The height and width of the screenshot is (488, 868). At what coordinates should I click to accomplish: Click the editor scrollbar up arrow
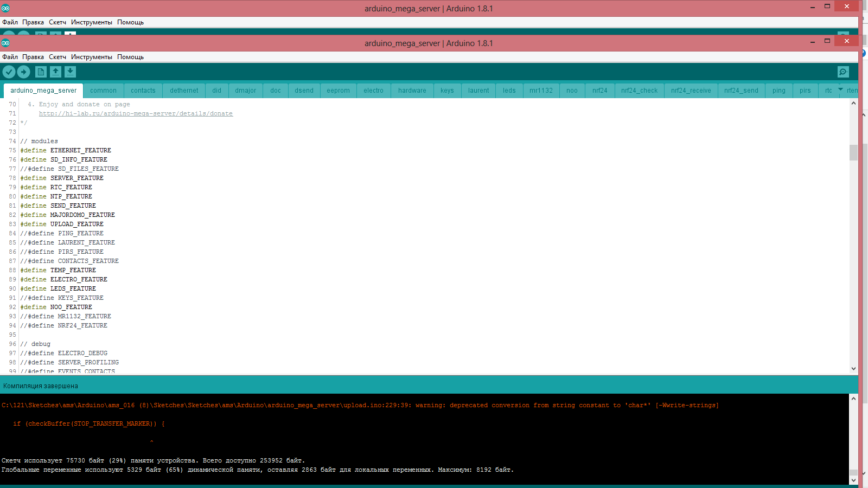pyautogui.click(x=853, y=103)
